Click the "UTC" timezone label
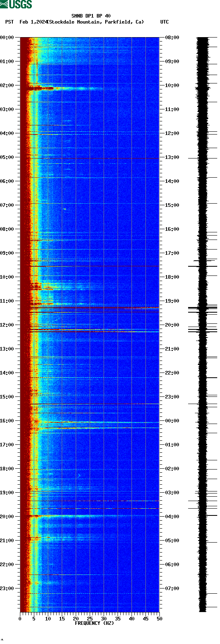Viewport: 220px width, 644px height. (165, 22)
